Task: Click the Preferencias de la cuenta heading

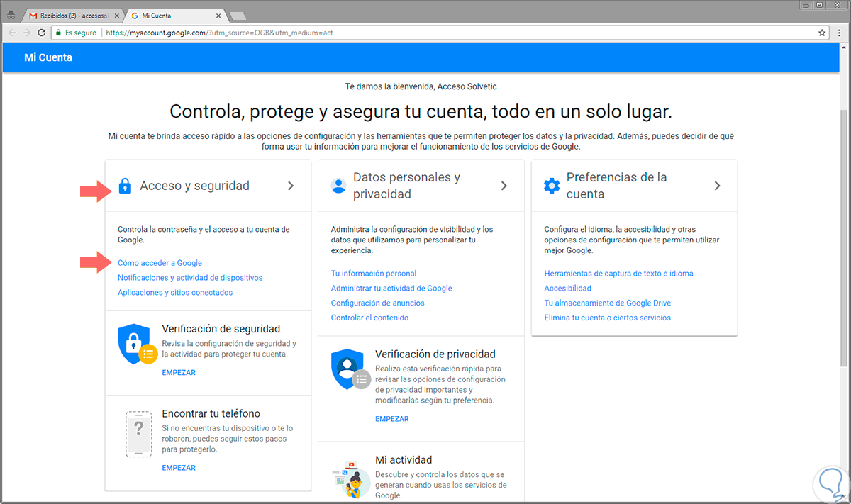Action: click(616, 186)
